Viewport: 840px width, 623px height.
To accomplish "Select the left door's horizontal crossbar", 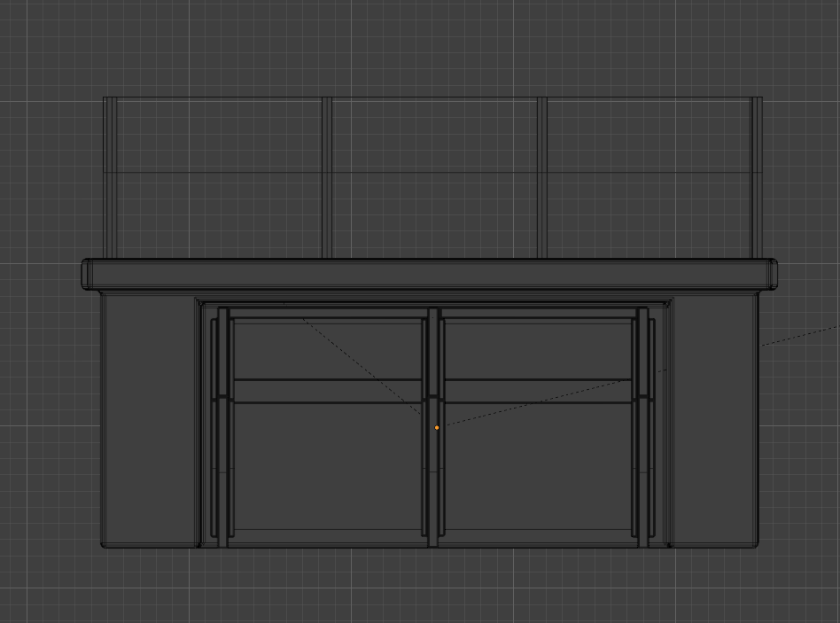I will tap(328, 391).
